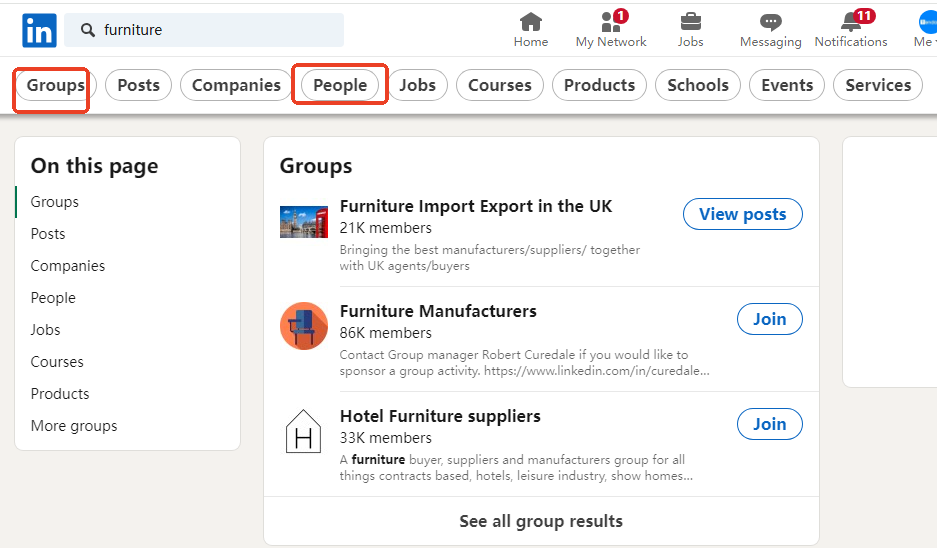This screenshot has width=937, height=548.
Task: Open Furniture Manufacturers group title
Action: click(438, 311)
